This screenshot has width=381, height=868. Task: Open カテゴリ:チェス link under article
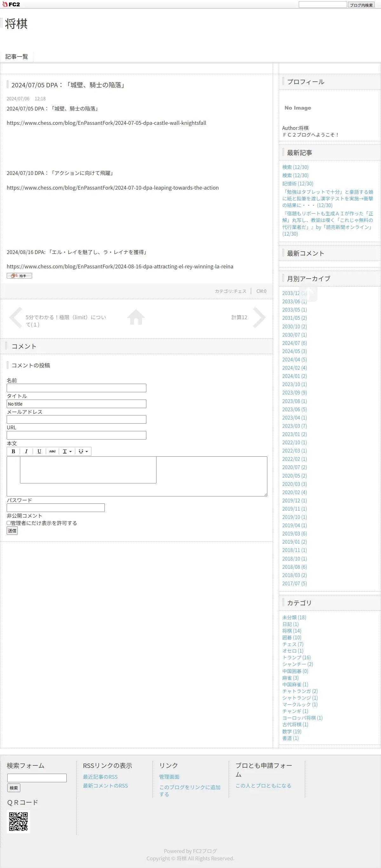[231, 291]
